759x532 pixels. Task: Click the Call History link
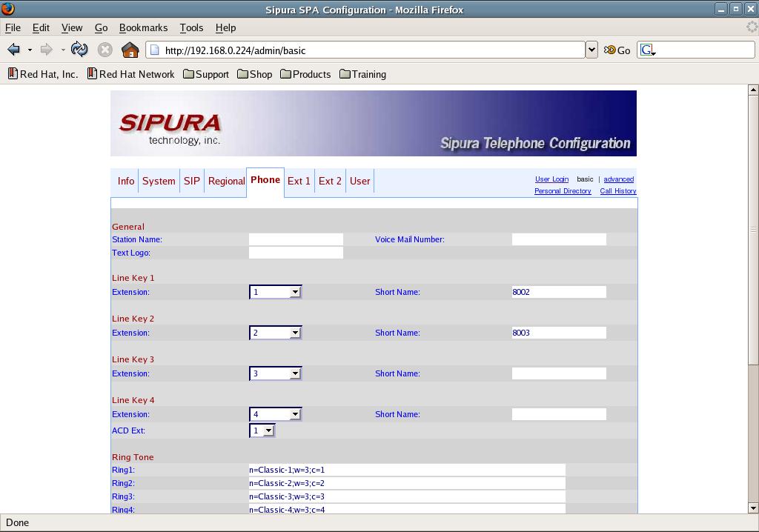pyautogui.click(x=617, y=191)
